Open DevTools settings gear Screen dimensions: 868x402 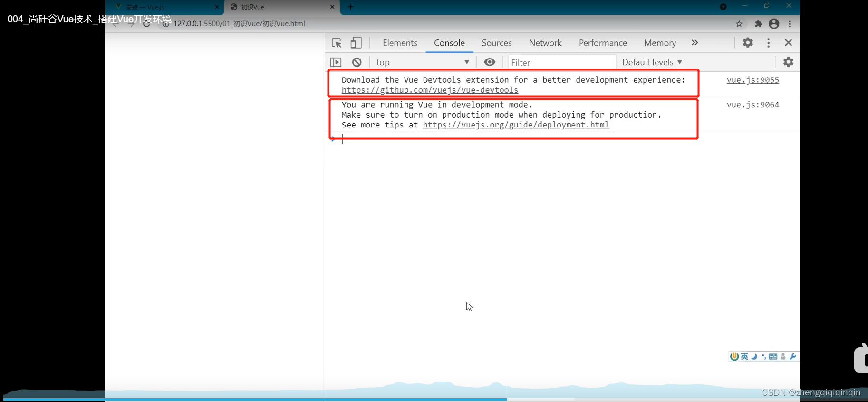748,43
